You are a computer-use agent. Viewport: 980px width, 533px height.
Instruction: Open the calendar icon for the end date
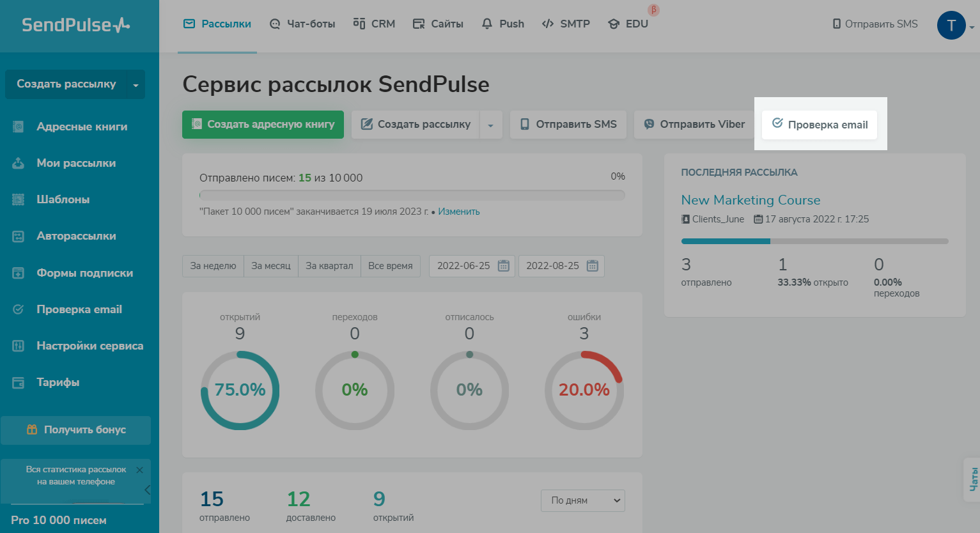click(593, 266)
